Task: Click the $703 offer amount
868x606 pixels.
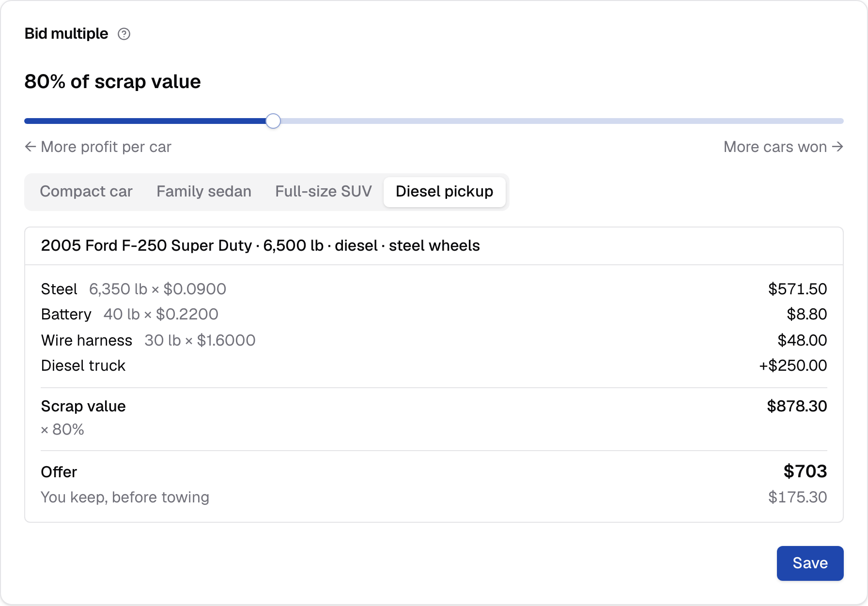Action: point(805,471)
